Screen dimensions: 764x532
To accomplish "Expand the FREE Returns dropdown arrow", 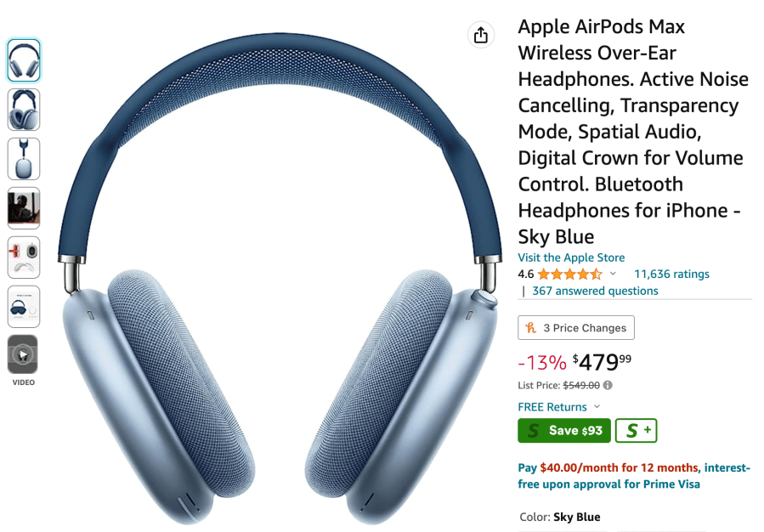I will (597, 406).
